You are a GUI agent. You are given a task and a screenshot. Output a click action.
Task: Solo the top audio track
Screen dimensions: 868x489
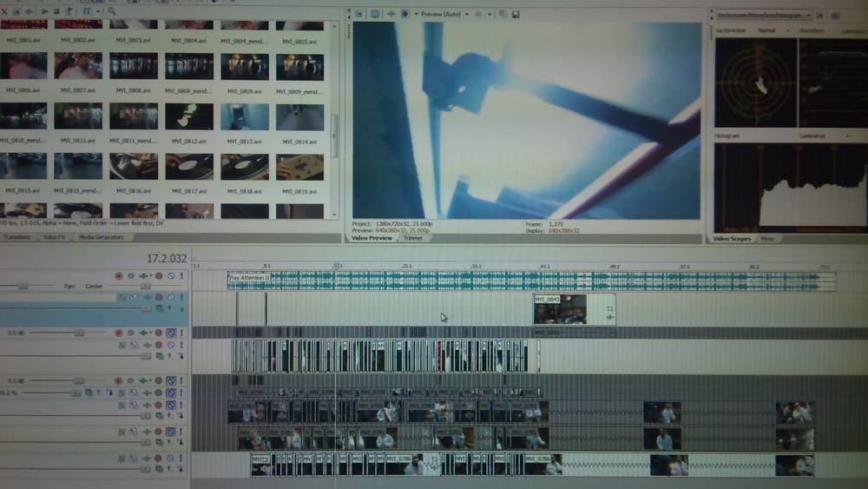[181, 276]
